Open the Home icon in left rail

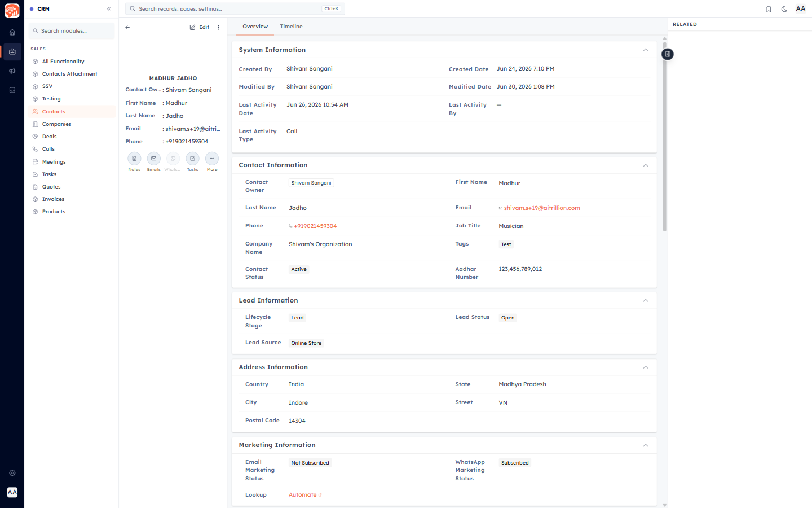click(x=12, y=32)
